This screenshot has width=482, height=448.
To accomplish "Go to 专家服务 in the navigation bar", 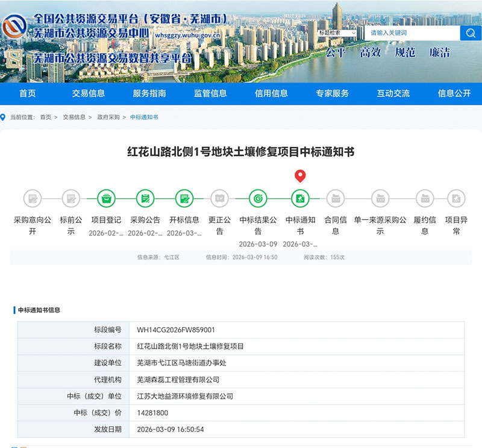I will click(x=333, y=93).
